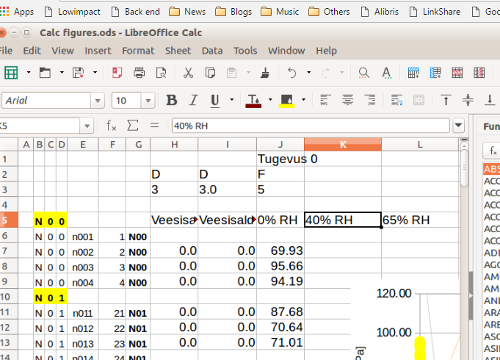Open the Function Wizard fx icon
Viewport: 500px width, 360px height.
(x=111, y=126)
